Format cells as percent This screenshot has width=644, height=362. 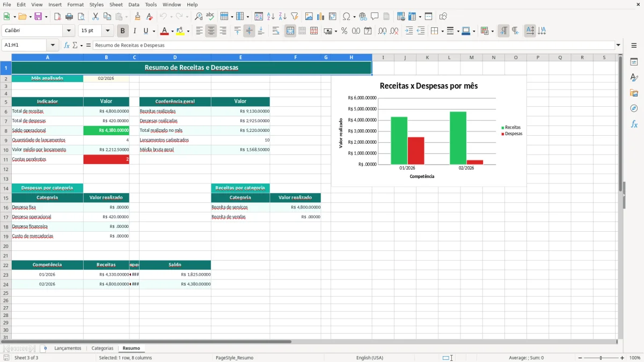pyautogui.click(x=345, y=31)
